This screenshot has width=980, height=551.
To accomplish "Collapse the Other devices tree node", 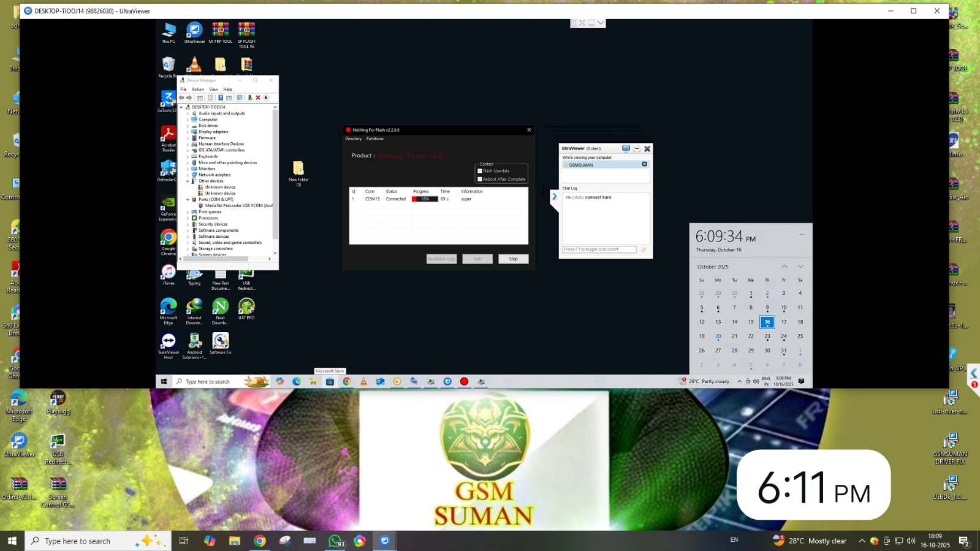I will point(188,181).
